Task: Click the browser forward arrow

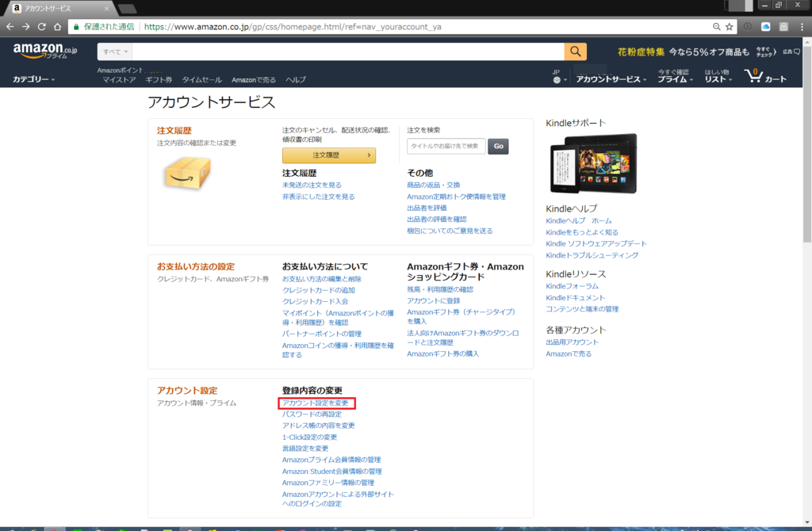Action: point(26,26)
